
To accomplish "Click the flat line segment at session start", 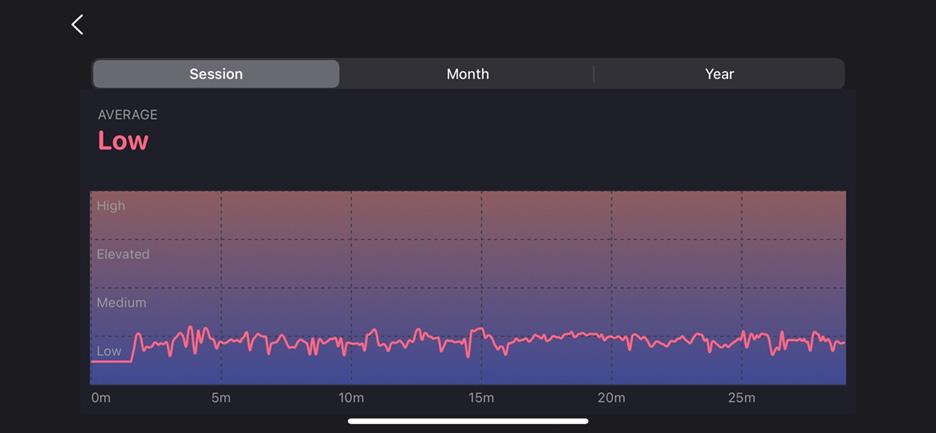I will click(x=111, y=361).
